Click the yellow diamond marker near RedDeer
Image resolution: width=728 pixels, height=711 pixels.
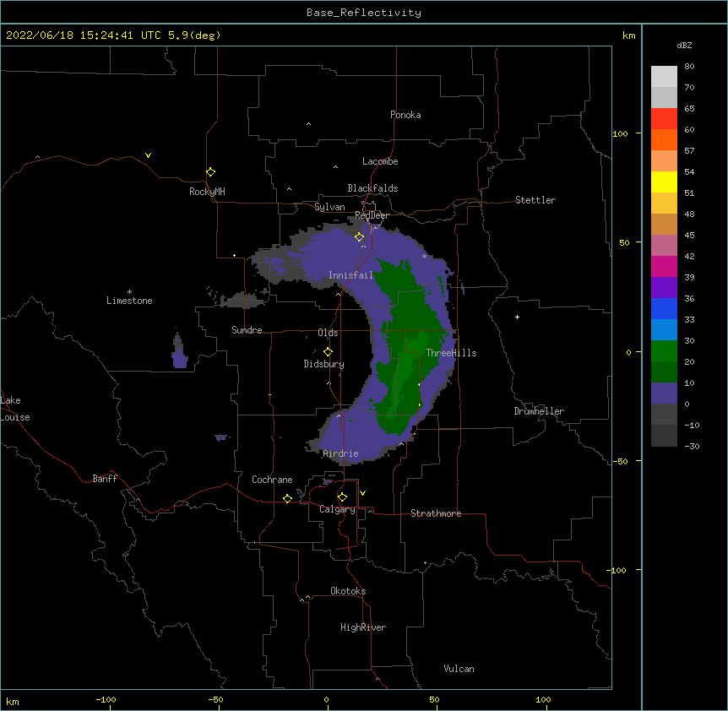[359, 237]
